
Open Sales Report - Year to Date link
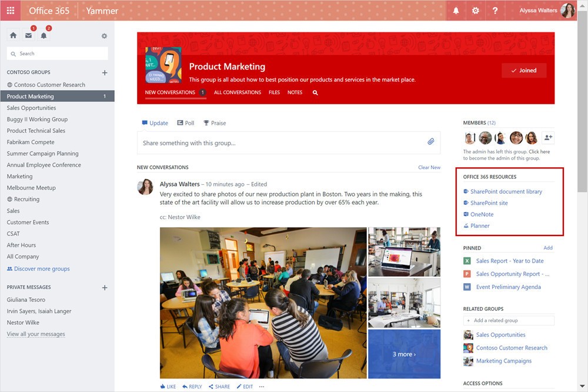click(510, 261)
